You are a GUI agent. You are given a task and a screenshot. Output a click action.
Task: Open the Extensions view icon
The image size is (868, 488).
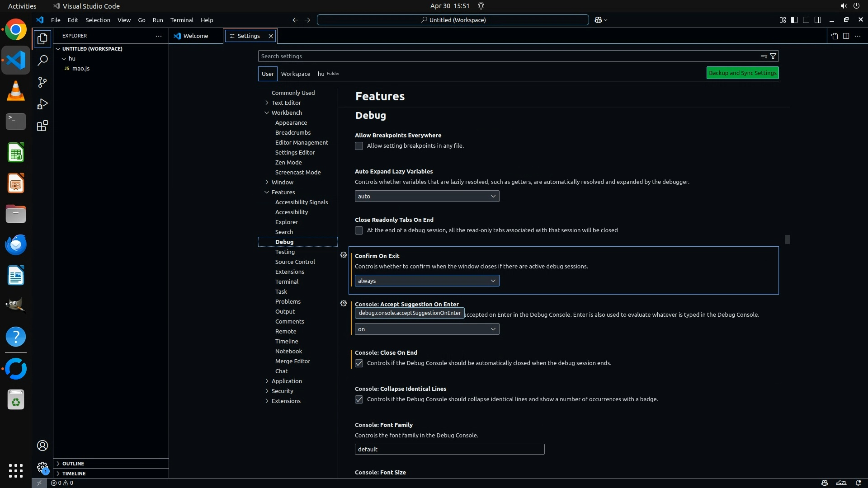click(42, 126)
